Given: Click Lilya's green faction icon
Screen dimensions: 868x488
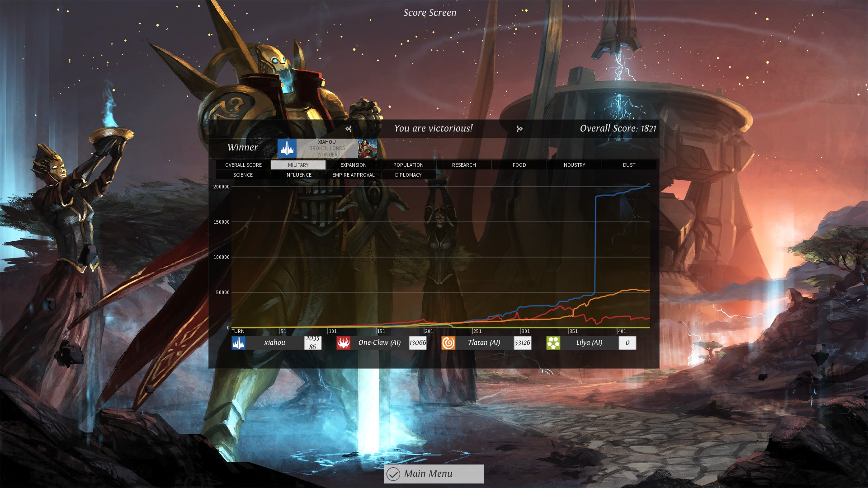Looking at the screenshot, I should click(x=553, y=343).
